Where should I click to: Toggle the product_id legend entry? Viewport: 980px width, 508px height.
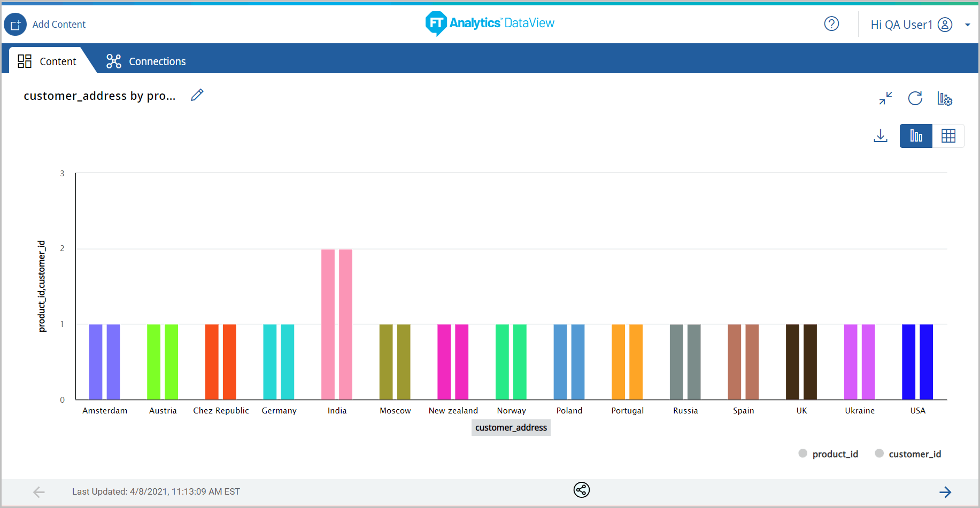pos(828,454)
